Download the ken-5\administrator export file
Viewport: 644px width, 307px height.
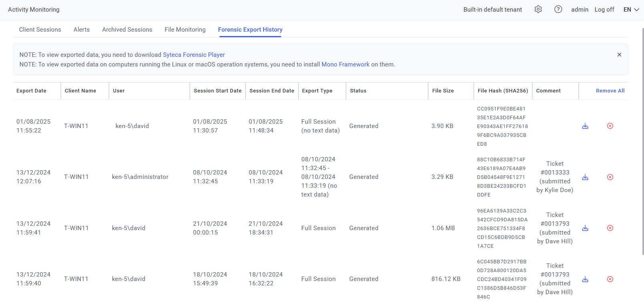(585, 177)
